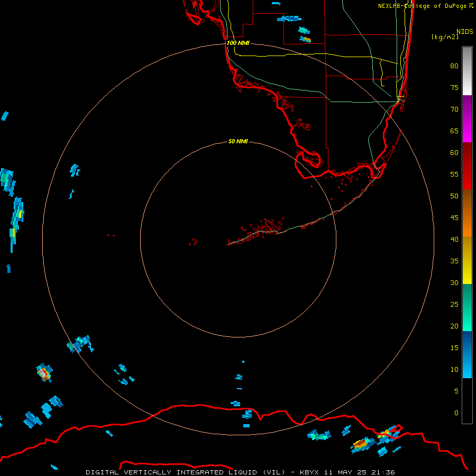Screen dimensions: 476x476
Task: Click the 21:36 timestamp in the caption
Action: click(383, 472)
